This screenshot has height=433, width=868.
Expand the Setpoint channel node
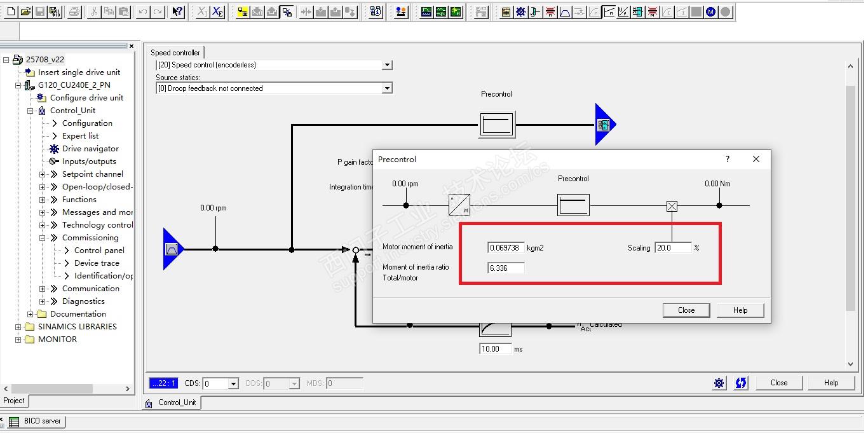[x=43, y=174]
